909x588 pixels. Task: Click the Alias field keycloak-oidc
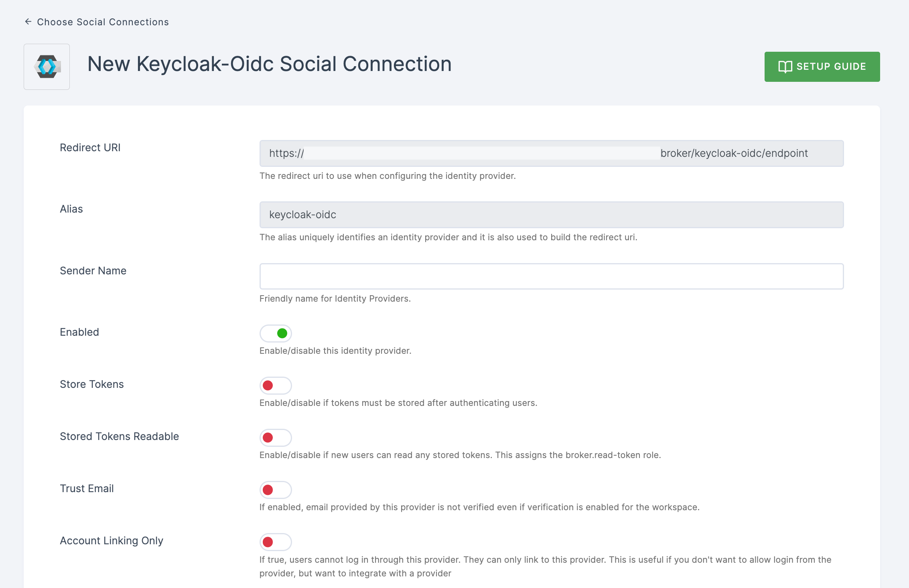[552, 215]
